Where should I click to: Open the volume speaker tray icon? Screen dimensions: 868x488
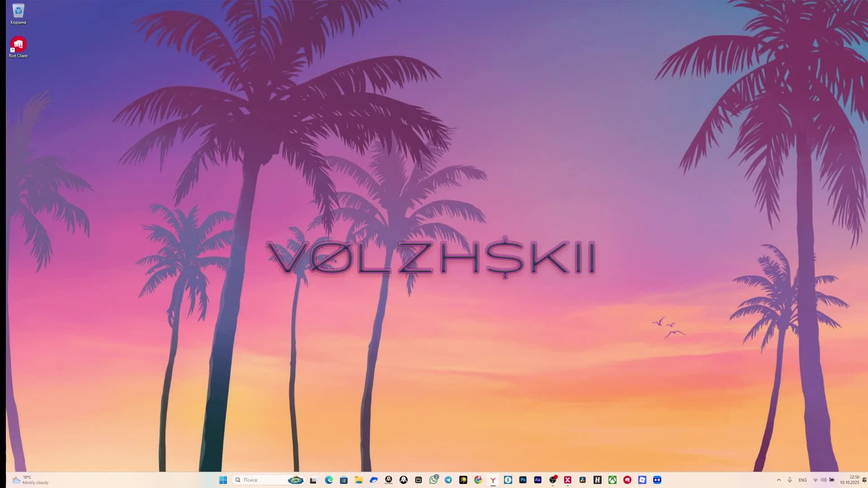tap(823, 480)
